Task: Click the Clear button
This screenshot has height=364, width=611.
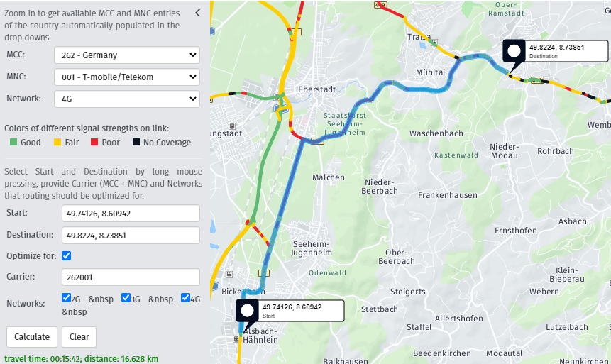Action: [79, 337]
